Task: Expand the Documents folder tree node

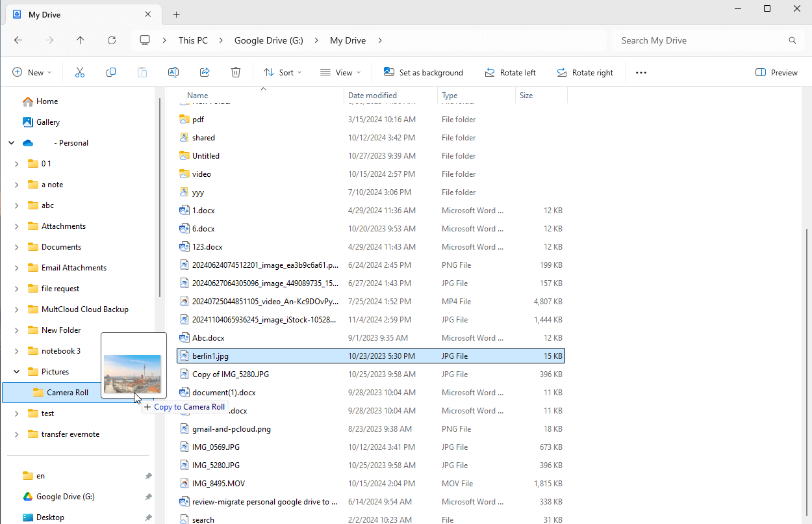Action: point(16,247)
